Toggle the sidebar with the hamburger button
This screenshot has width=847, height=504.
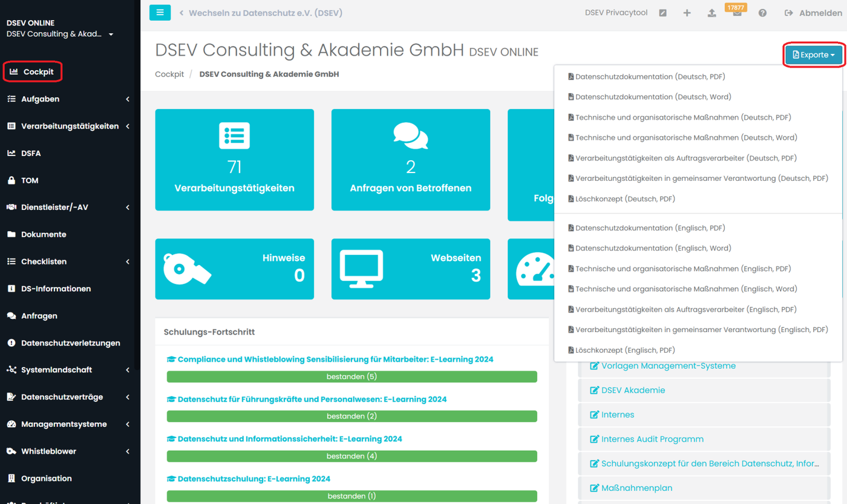[160, 13]
